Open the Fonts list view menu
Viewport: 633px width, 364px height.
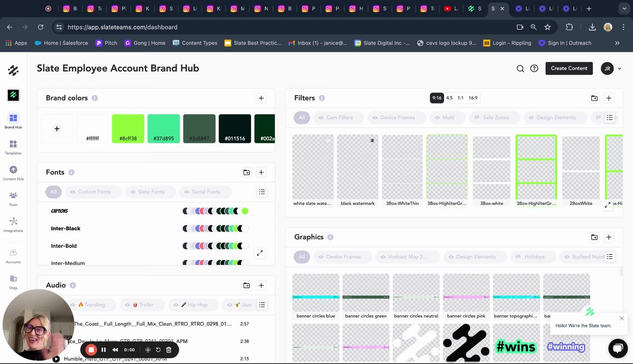point(262,192)
